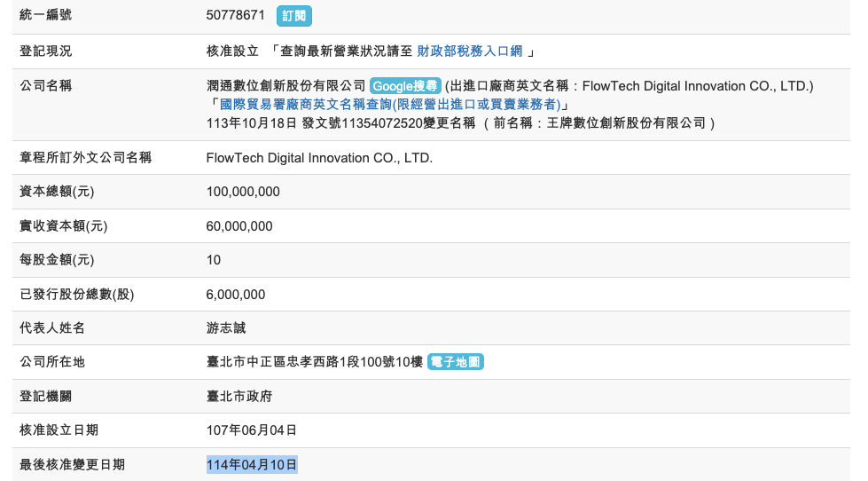Click the 統一編號 row label
The height and width of the screenshot is (481, 868).
click(x=45, y=15)
